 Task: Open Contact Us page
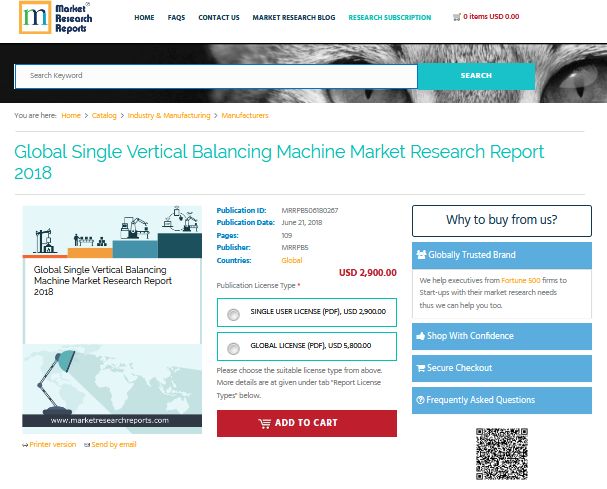click(219, 17)
